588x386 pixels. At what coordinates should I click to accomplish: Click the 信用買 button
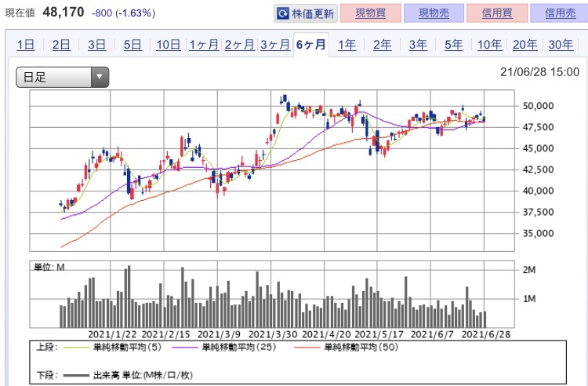pyautogui.click(x=497, y=13)
